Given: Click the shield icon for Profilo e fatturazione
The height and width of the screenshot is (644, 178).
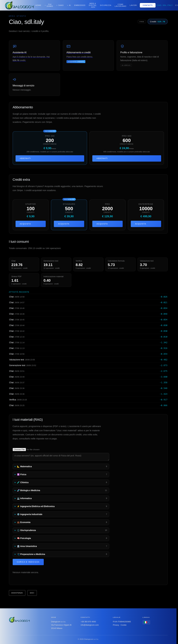Looking at the screenshot, I should [x=122, y=46].
